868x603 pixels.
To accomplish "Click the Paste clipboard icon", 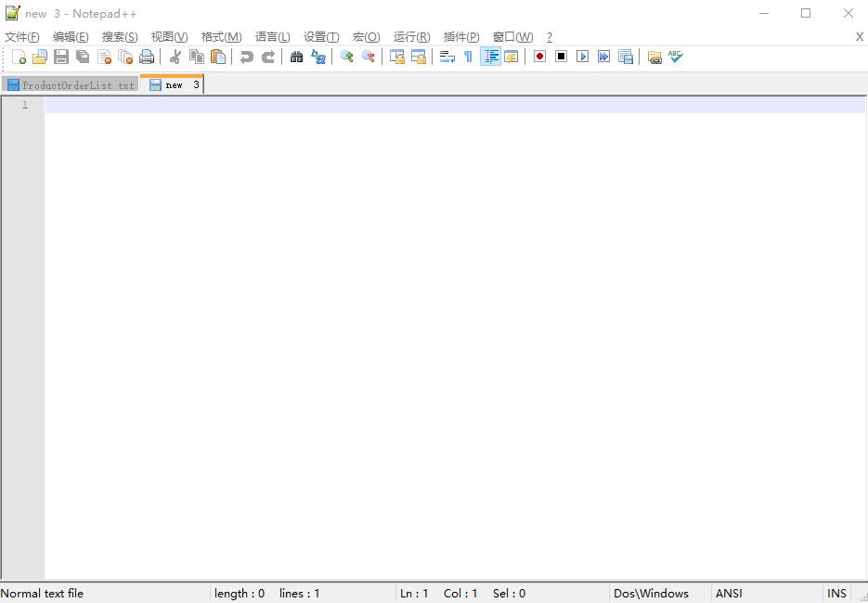I will pos(218,57).
